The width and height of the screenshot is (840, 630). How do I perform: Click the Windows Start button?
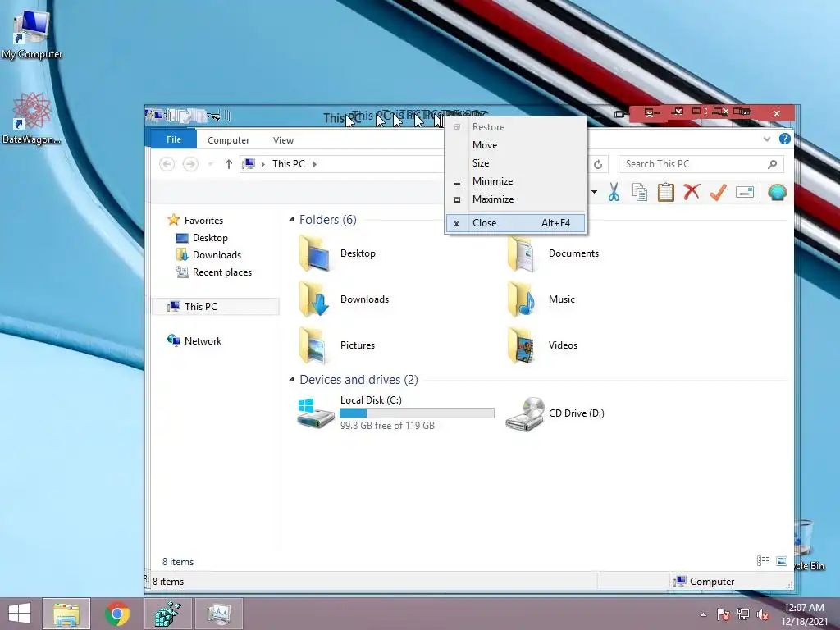click(20, 614)
